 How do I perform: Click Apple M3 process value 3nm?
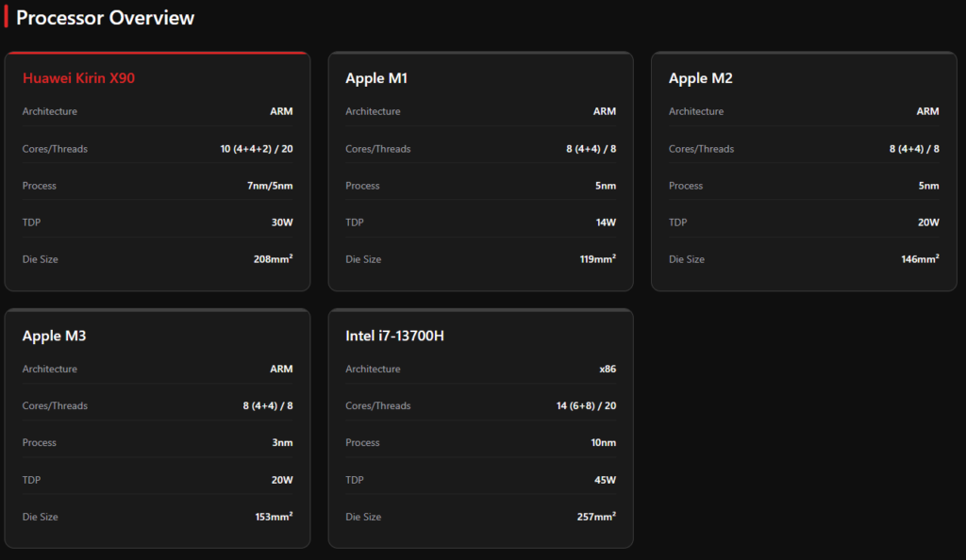tap(283, 443)
